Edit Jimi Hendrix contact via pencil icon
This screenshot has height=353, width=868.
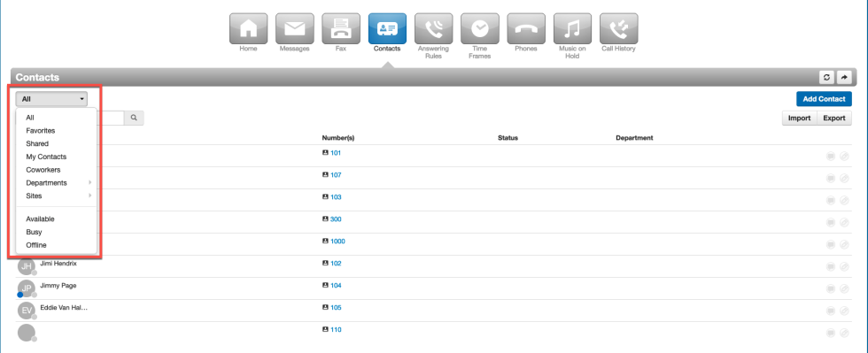[x=844, y=266]
